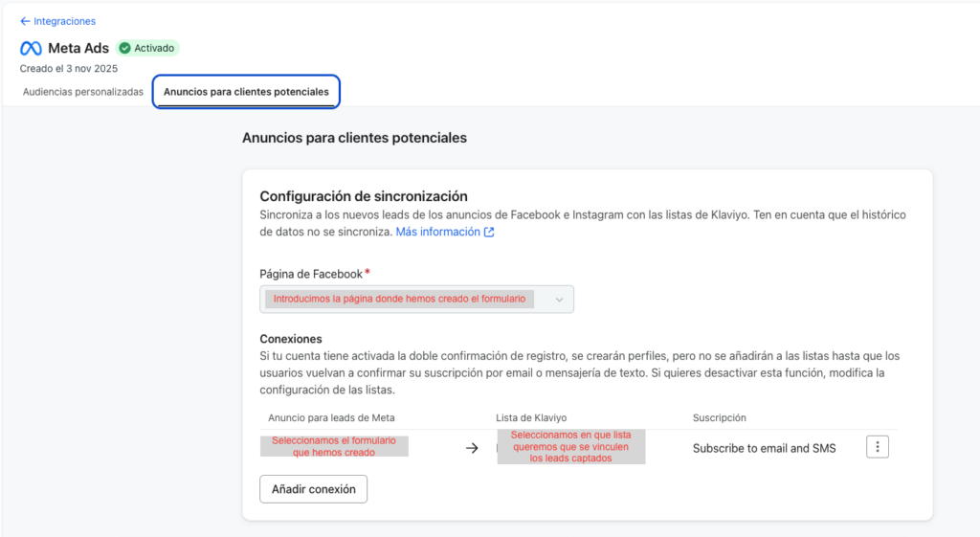
Task: Click the Añadir conexión button
Action: [314, 489]
